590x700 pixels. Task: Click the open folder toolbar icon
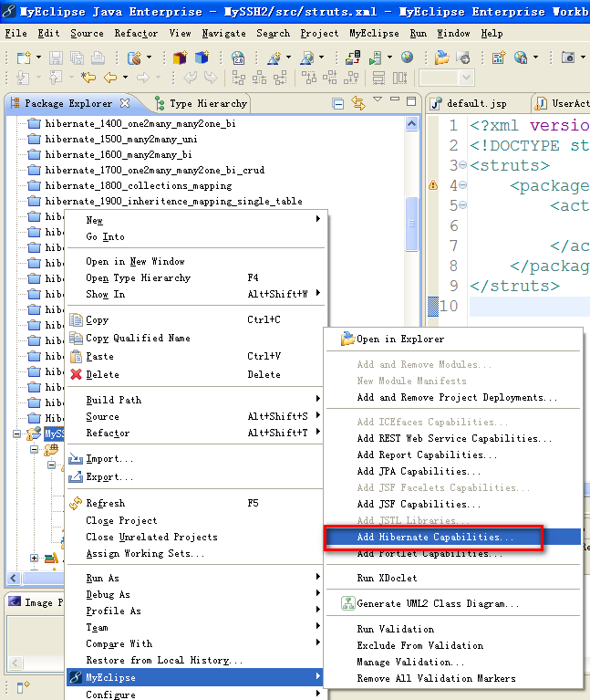pos(441,57)
